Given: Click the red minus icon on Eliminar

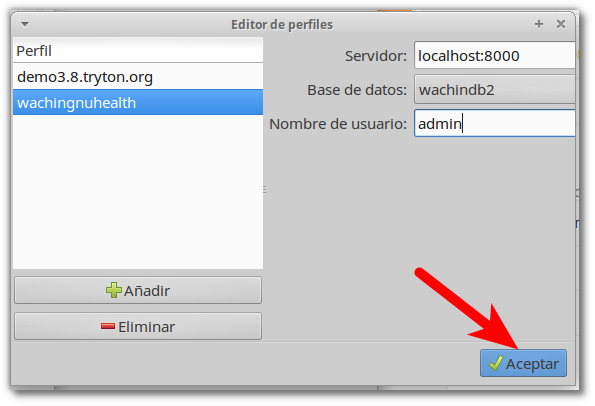Looking at the screenshot, I should [x=108, y=326].
